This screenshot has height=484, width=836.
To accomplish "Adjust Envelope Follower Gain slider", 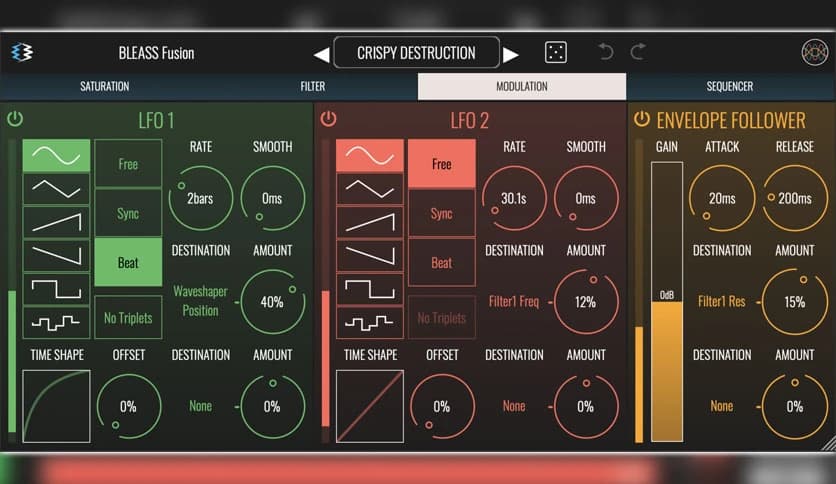I will click(667, 302).
